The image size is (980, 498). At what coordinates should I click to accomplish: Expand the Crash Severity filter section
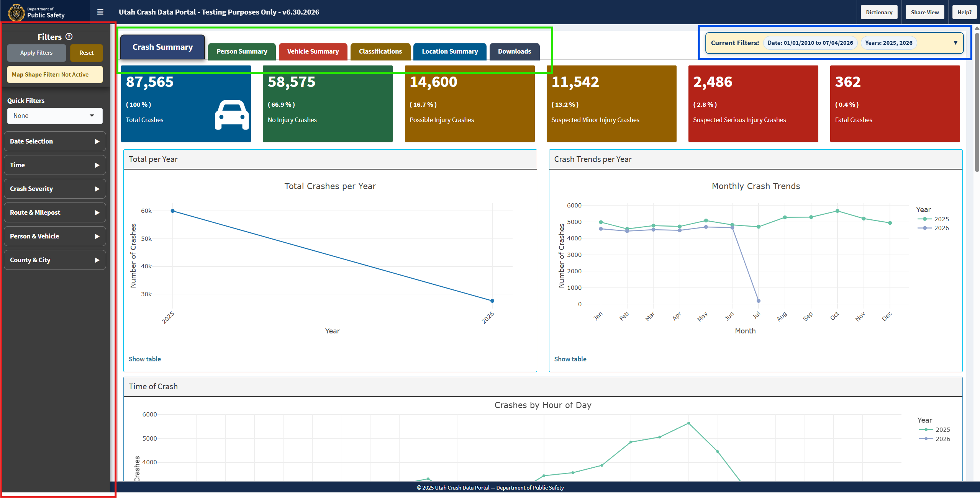(x=55, y=189)
